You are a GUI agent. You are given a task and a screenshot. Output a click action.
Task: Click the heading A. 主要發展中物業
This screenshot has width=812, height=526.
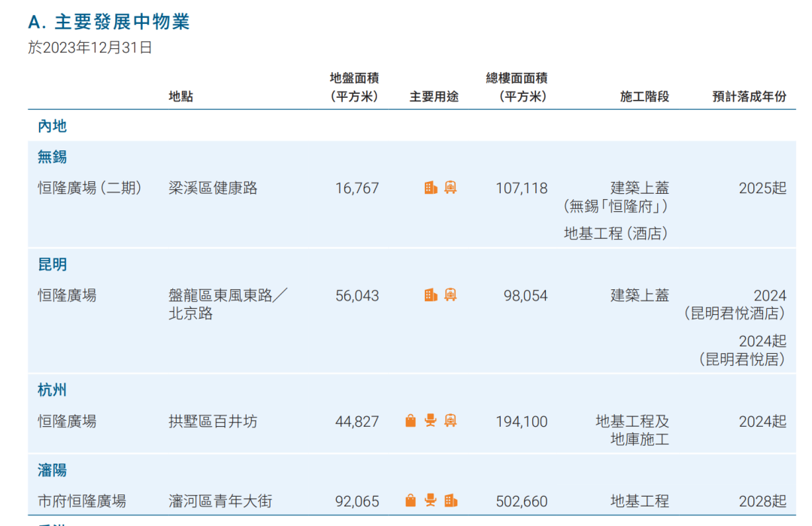coord(109,22)
